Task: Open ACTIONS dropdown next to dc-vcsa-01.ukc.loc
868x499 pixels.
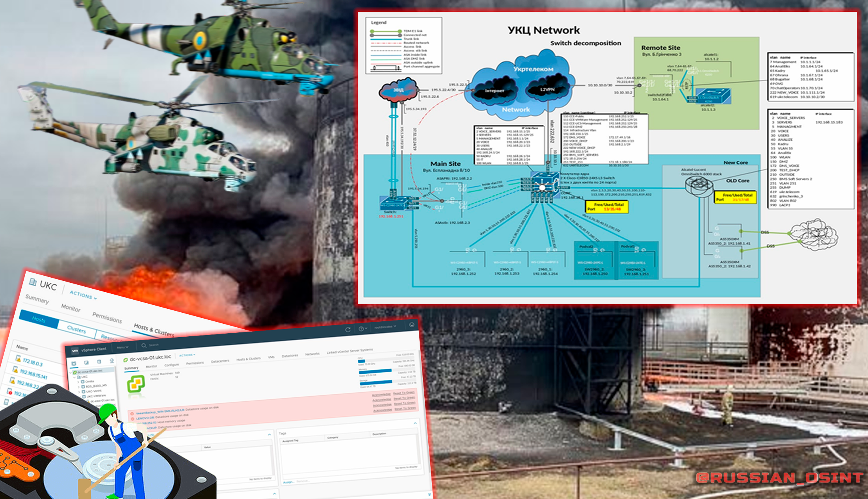Action: pyautogui.click(x=187, y=355)
